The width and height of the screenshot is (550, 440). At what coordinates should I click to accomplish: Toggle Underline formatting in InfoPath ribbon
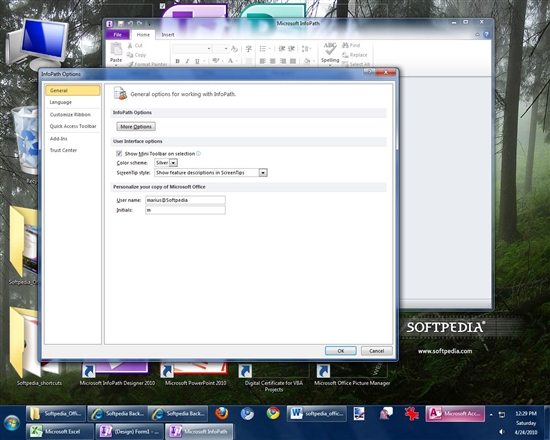click(197, 61)
